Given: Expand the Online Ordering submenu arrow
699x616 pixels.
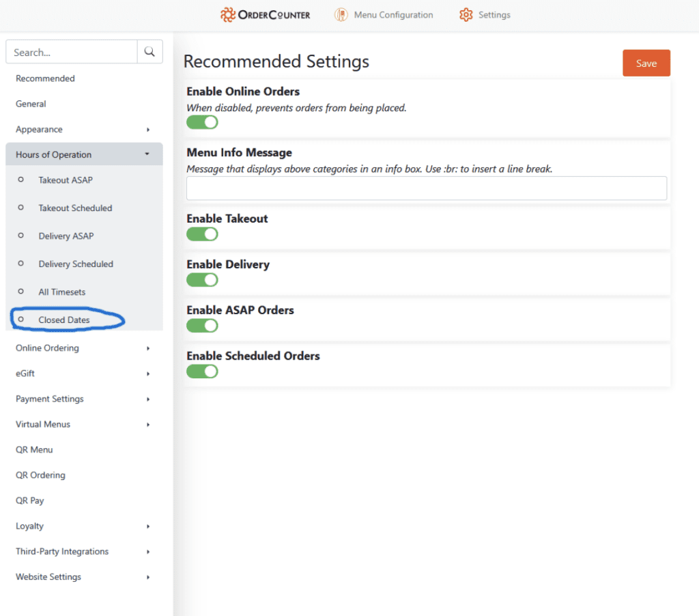Looking at the screenshot, I should (x=148, y=348).
